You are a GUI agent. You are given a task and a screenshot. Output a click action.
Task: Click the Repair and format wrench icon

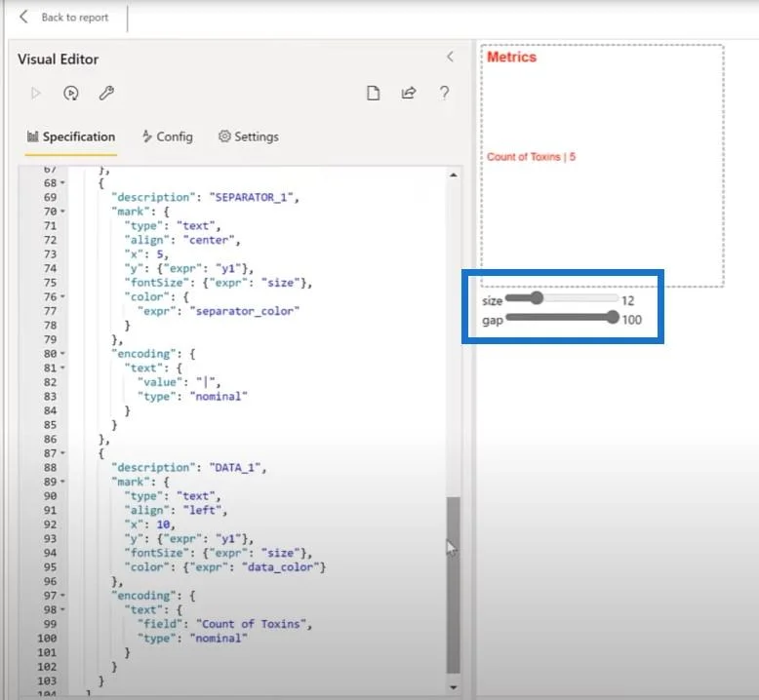(x=106, y=93)
